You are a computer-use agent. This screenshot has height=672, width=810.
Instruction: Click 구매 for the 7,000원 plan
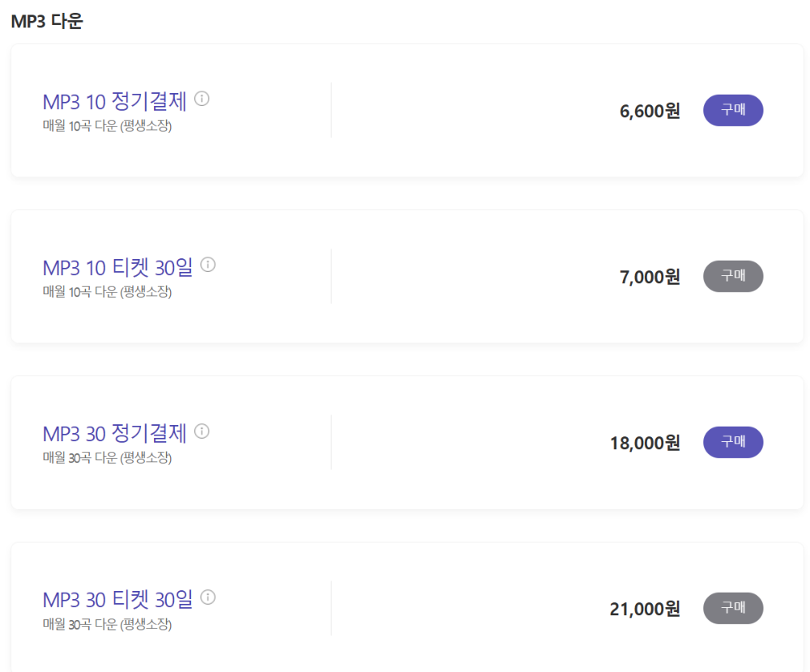(732, 276)
